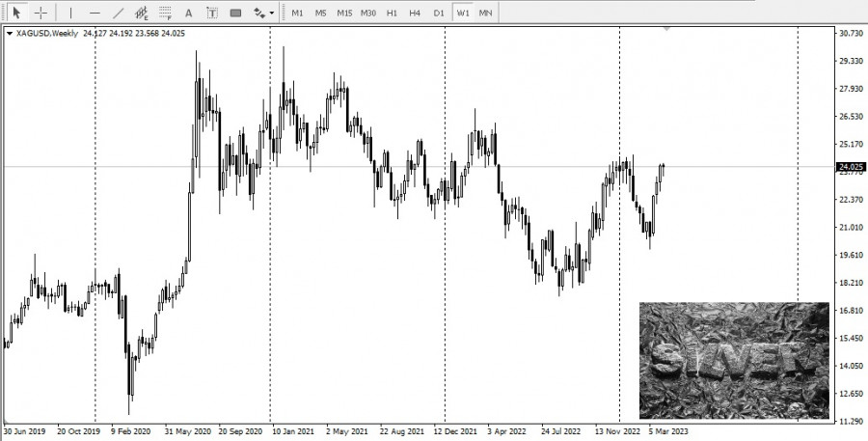
Task: Click the 11.290 price scale label
Action: click(852, 422)
